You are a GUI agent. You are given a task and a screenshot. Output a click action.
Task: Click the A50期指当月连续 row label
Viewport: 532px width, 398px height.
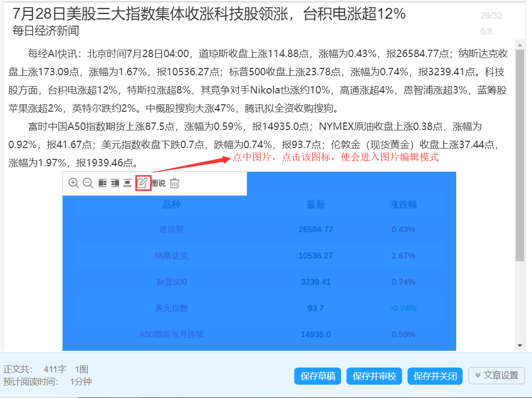tap(171, 334)
